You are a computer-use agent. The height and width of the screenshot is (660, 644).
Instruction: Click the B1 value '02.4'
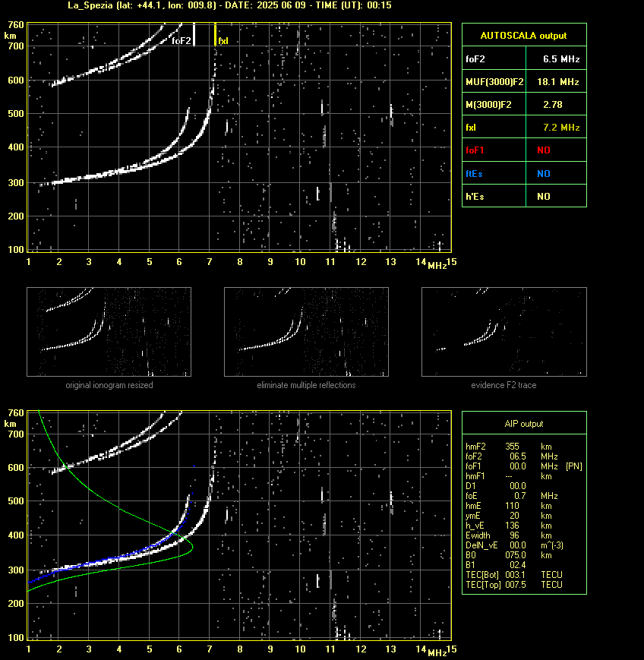(518, 565)
